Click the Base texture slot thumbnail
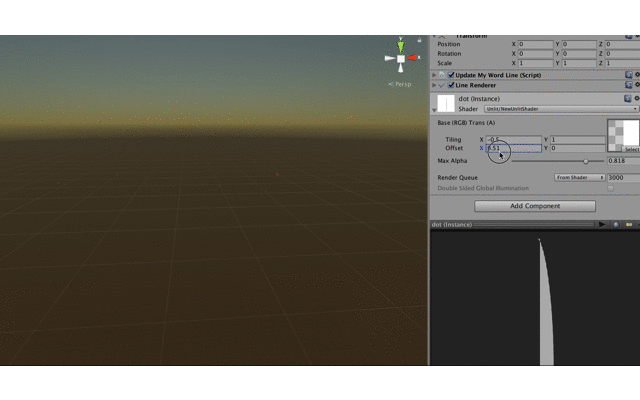 pos(623,133)
